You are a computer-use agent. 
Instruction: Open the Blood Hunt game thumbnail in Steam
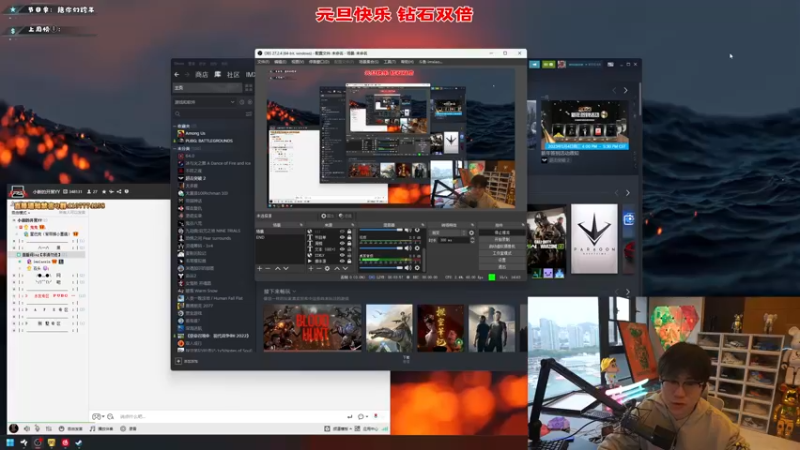312,328
